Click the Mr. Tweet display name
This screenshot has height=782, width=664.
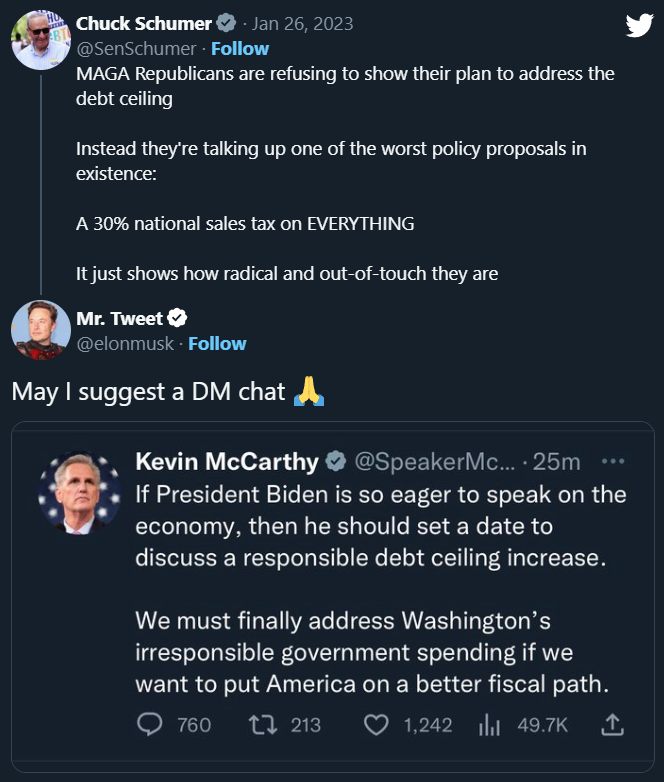tap(121, 319)
